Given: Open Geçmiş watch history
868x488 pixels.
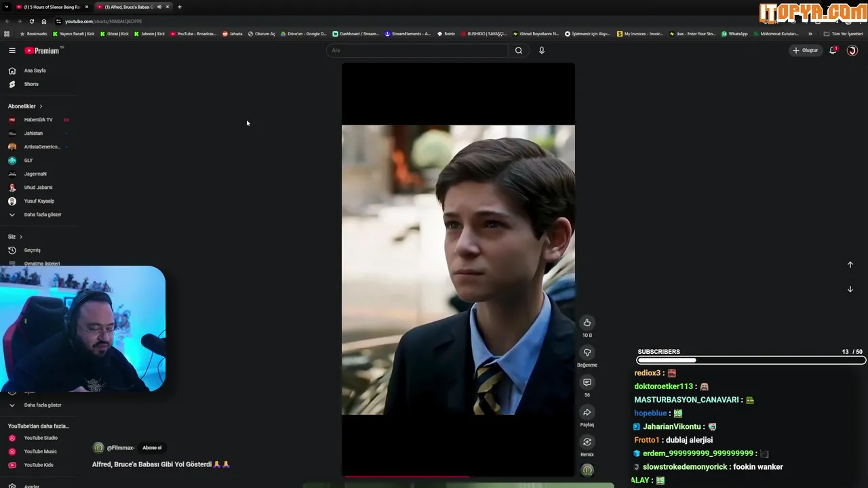Looking at the screenshot, I should point(31,250).
